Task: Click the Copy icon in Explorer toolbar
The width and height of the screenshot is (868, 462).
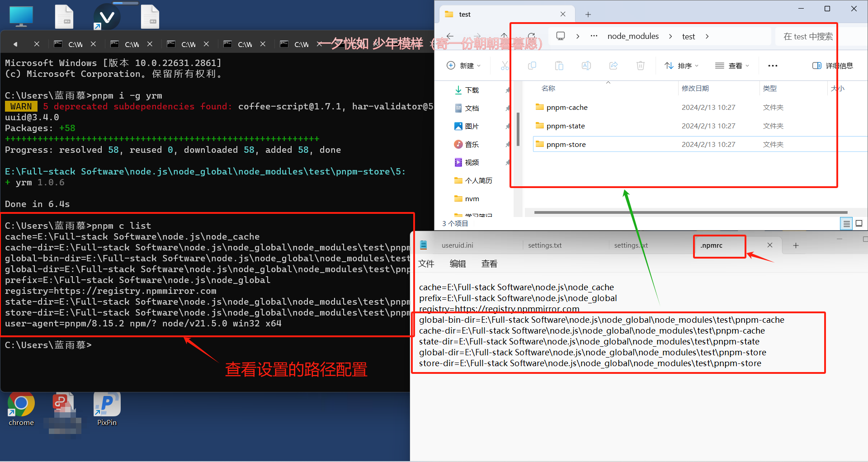Action: 532,66
